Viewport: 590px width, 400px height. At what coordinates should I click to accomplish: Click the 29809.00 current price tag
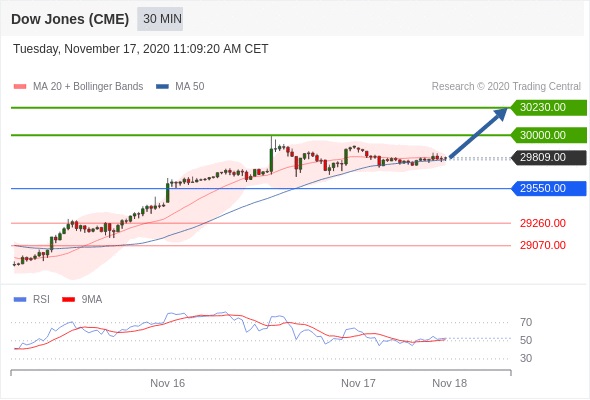(x=549, y=158)
